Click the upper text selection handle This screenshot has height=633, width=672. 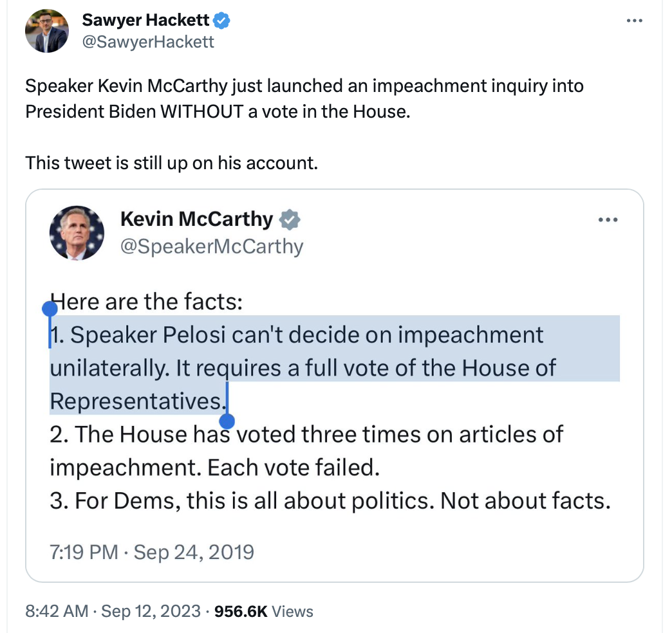(x=50, y=309)
